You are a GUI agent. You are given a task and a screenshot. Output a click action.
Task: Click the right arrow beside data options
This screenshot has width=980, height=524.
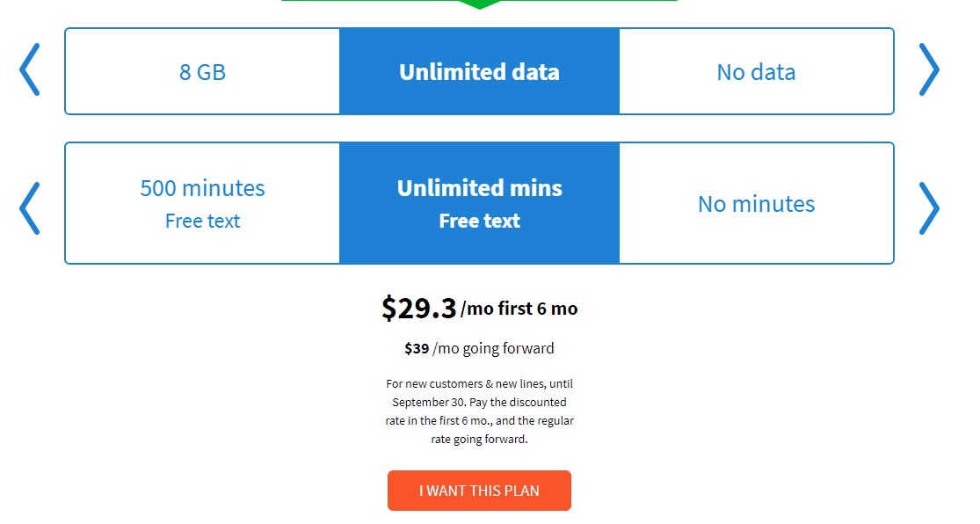929,69
